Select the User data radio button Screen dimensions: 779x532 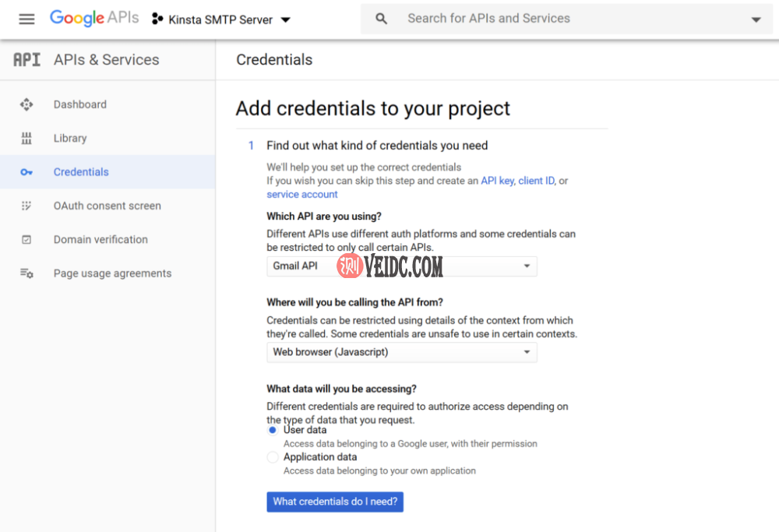click(x=273, y=430)
